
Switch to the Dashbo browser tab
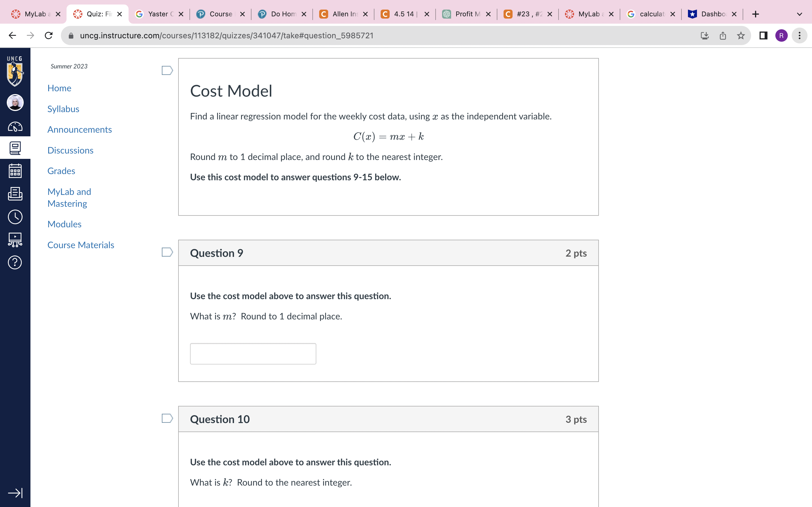click(711, 14)
